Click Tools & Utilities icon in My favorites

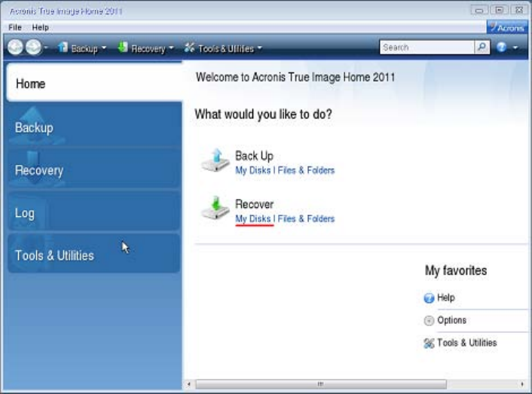click(x=429, y=343)
